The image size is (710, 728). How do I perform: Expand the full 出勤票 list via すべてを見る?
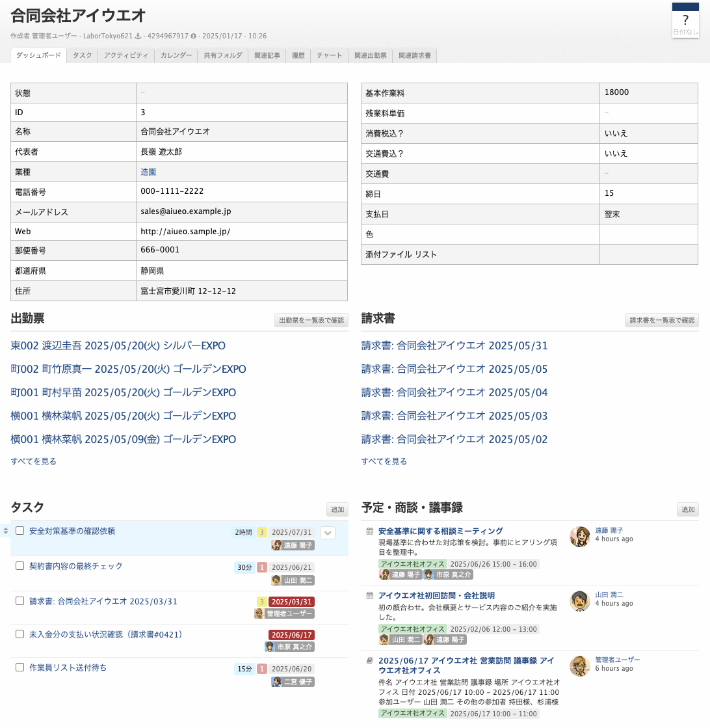click(33, 461)
